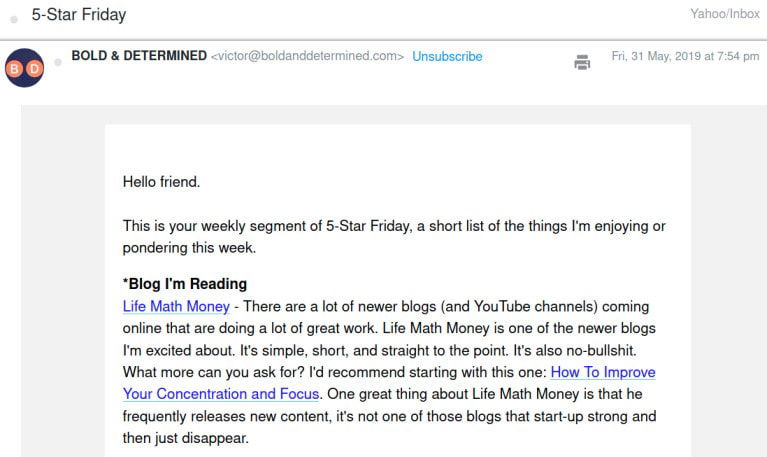Screen dimensions: 767x457
Task: Click the 'Hello friend.' greeting text
Action: point(161,182)
